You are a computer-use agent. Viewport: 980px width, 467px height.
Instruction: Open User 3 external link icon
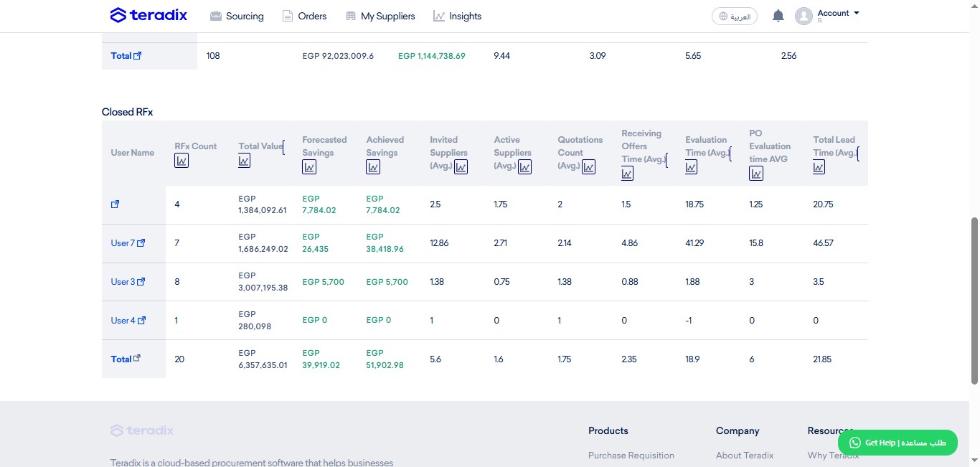point(141,282)
